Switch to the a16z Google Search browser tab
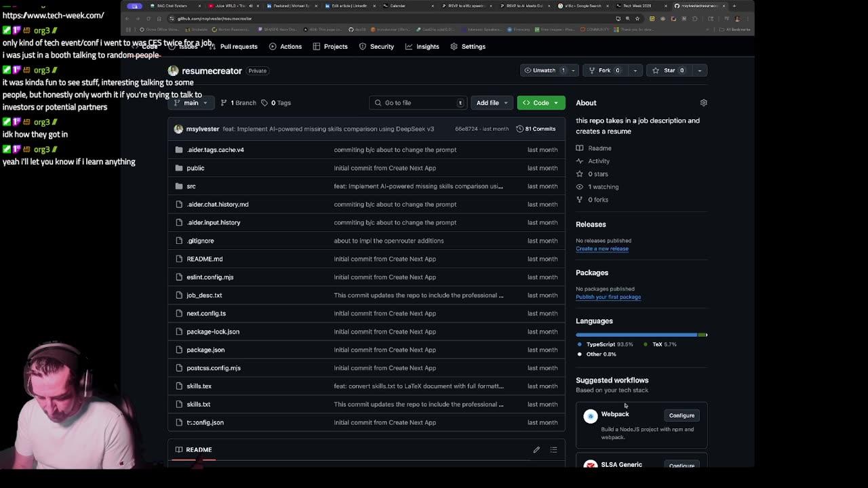The image size is (868, 488). point(583,6)
